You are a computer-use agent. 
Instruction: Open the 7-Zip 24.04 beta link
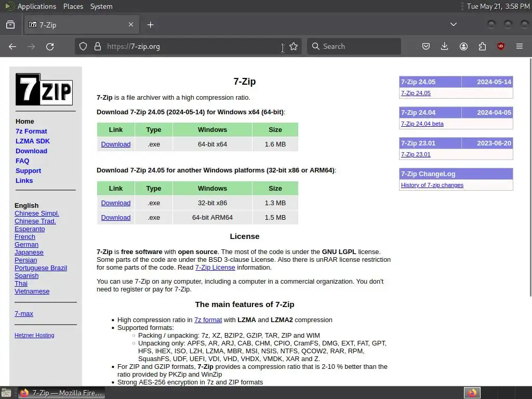coord(422,124)
